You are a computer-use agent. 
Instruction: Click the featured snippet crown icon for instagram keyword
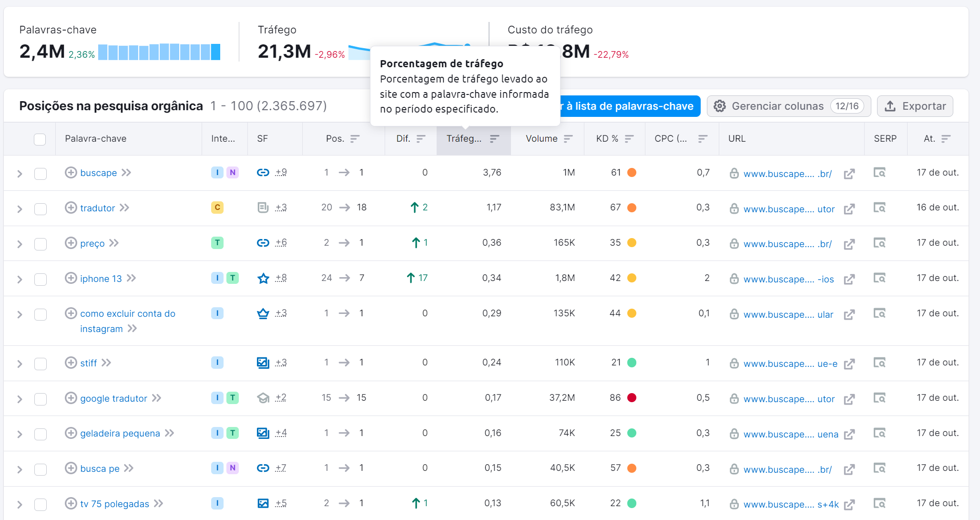click(x=263, y=313)
